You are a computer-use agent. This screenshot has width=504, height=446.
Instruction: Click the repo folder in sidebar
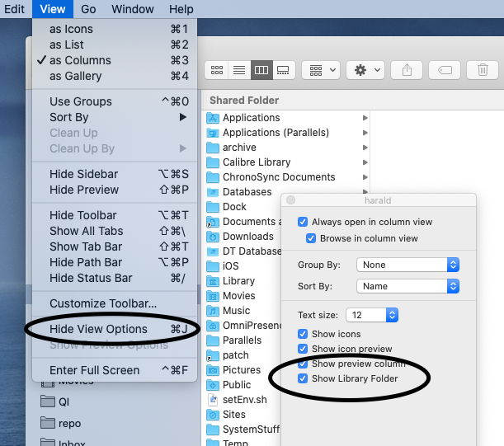[x=60, y=424]
